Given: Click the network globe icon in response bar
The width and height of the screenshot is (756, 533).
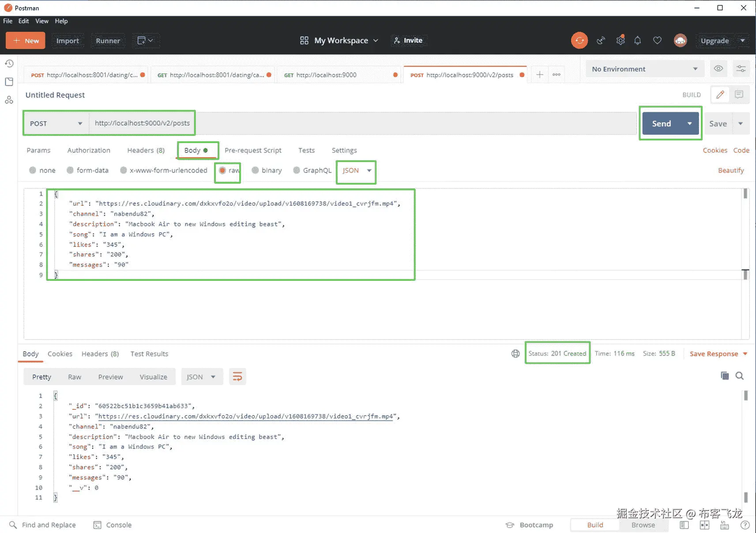Looking at the screenshot, I should [x=515, y=354].
